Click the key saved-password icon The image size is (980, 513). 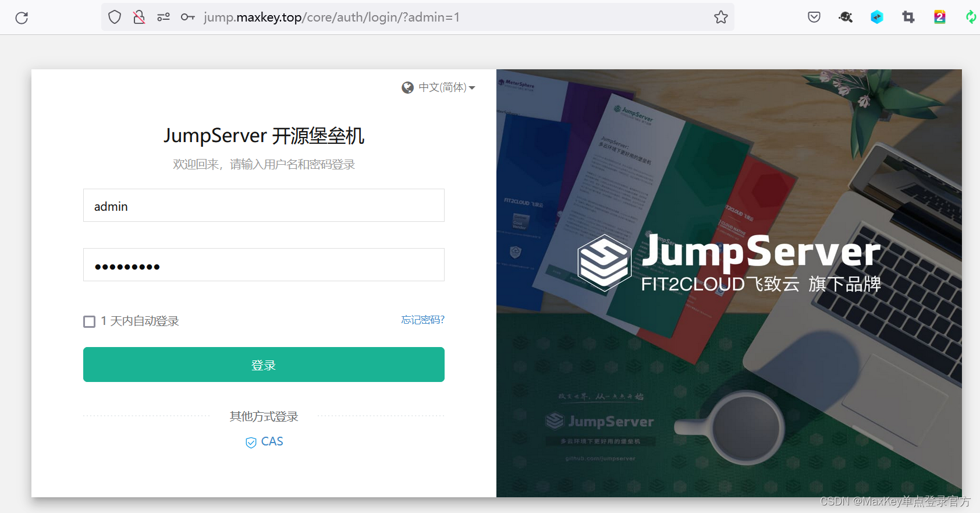tap(188, 17)
